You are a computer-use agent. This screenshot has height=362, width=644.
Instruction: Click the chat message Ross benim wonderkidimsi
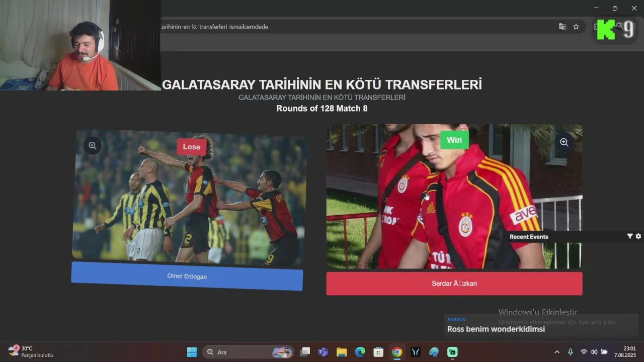[x=496, y=329]
